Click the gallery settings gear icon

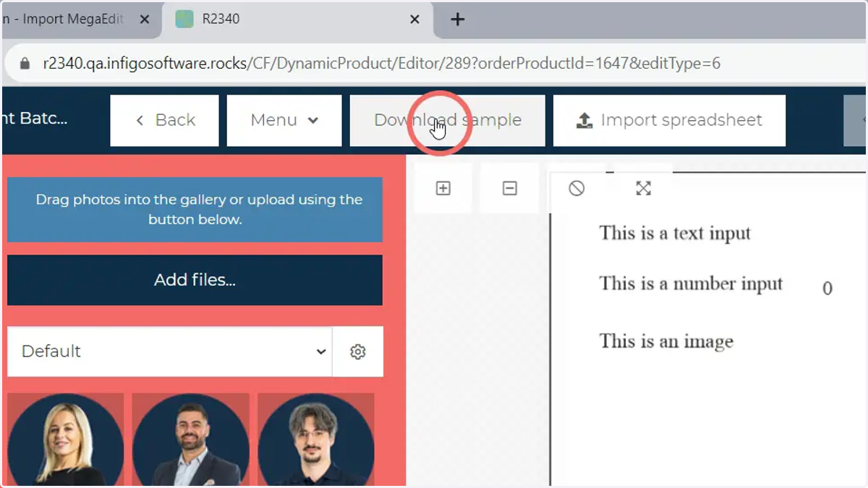pos(358,351)
